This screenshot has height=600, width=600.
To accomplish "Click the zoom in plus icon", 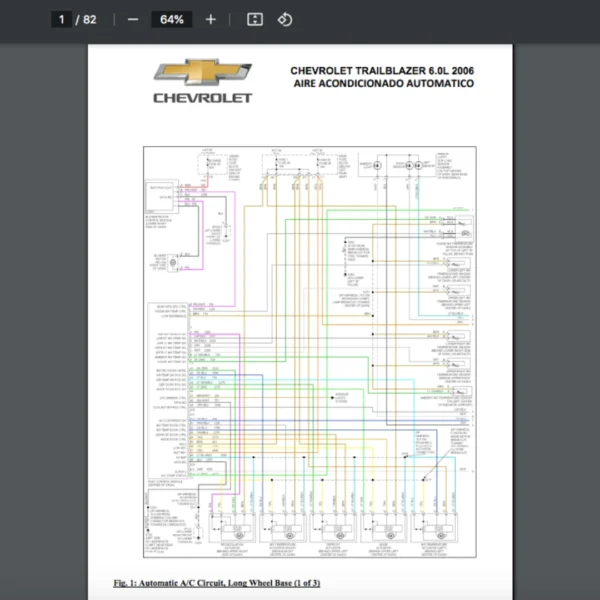I will coord(210,19).
